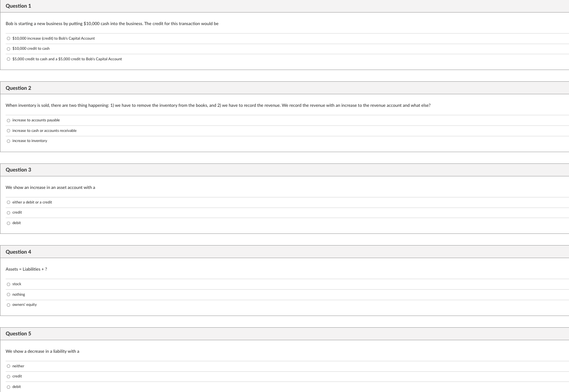
Task: Pick 'increase to accounts payable' answer
Action: (8, 120)
